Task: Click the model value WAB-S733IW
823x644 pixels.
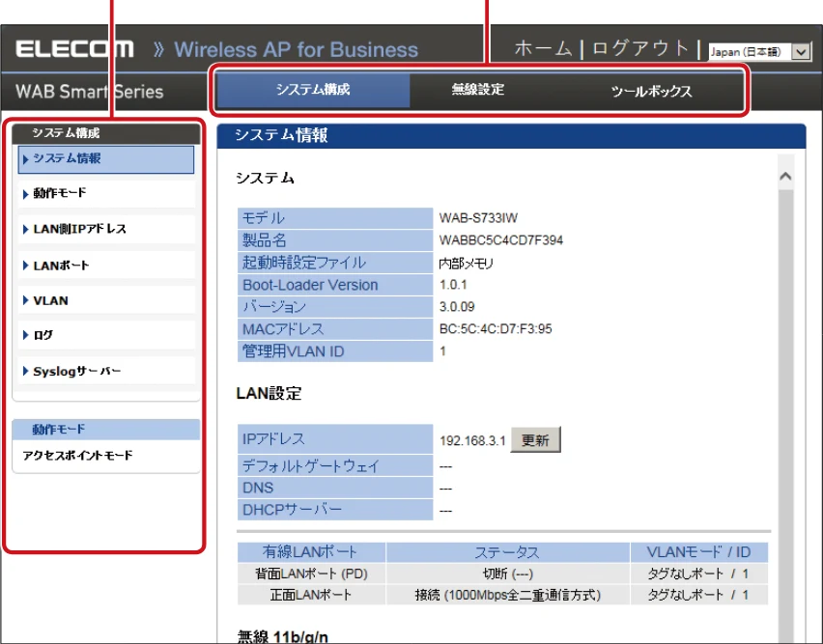Action: 478,217
